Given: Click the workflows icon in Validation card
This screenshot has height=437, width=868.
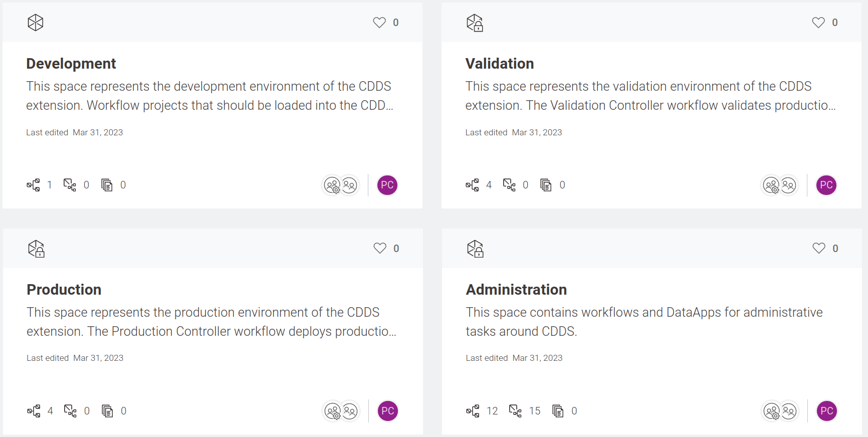Looking at the screenshot, I should [472, 185].
